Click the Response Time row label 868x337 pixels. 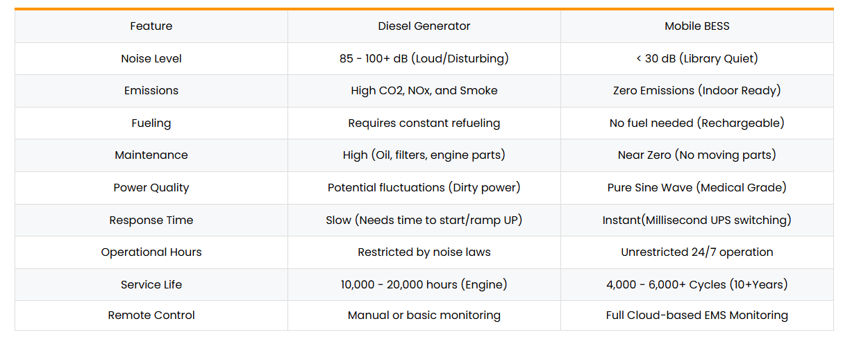coord(151,221)
